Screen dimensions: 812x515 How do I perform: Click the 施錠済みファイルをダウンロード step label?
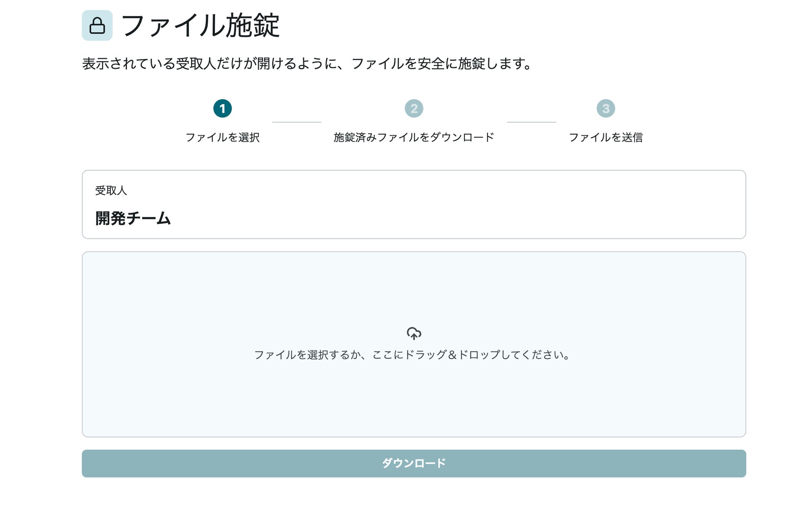(414, 137)
